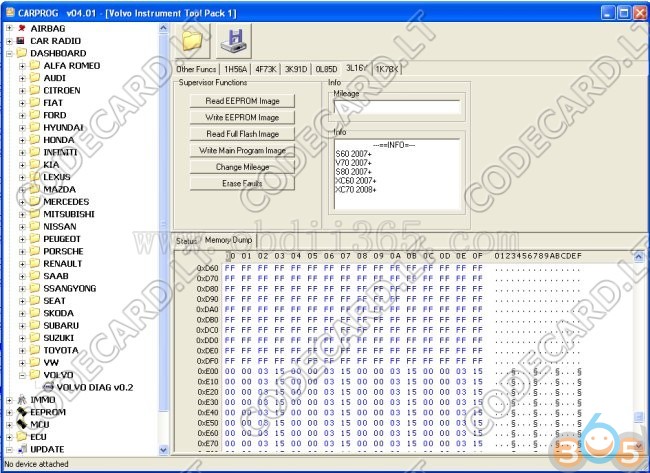
Task: Expand the MERCEDES tree node
Action: tap(22, 202)
